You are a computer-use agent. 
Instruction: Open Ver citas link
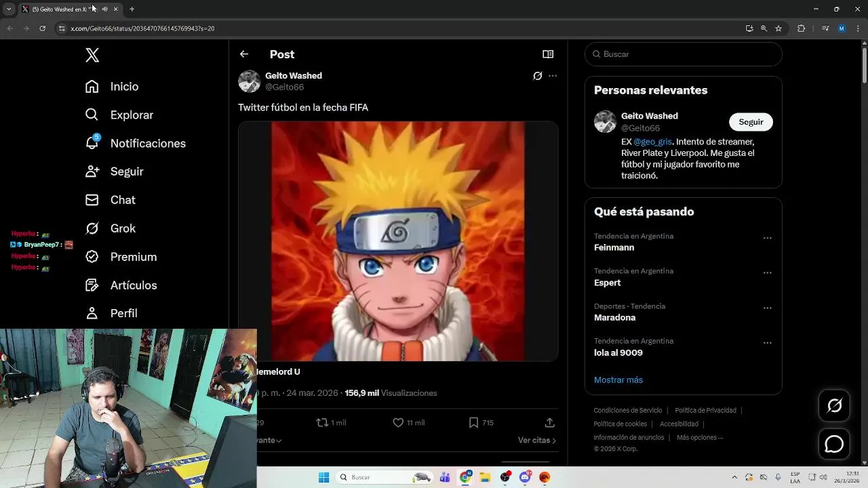click(537, 441)
